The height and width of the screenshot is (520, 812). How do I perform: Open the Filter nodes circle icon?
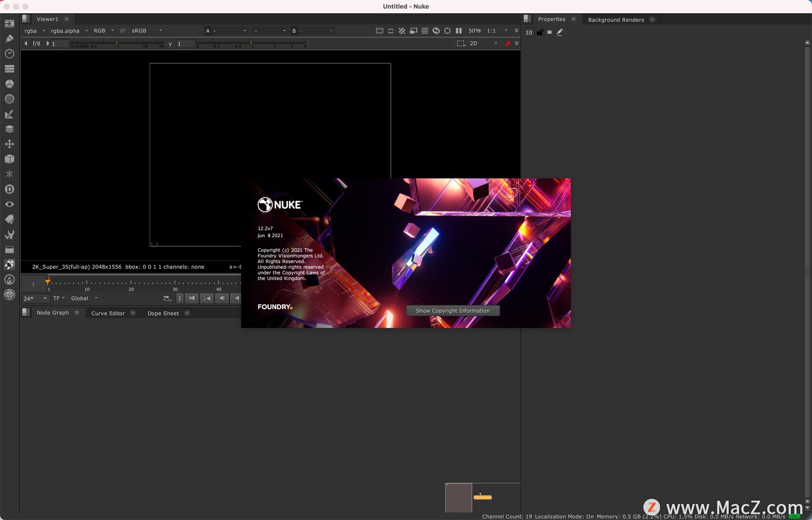9,99
